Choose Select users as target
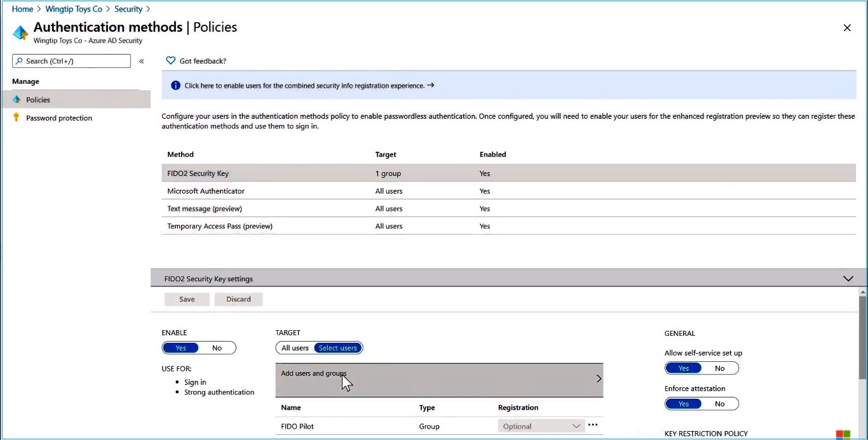The width and height of the screenshot is (868, 440). point(338,348)
